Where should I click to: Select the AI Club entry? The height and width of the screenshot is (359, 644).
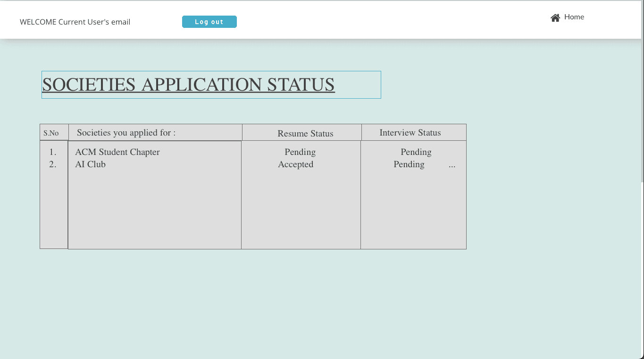pos(91,164)
